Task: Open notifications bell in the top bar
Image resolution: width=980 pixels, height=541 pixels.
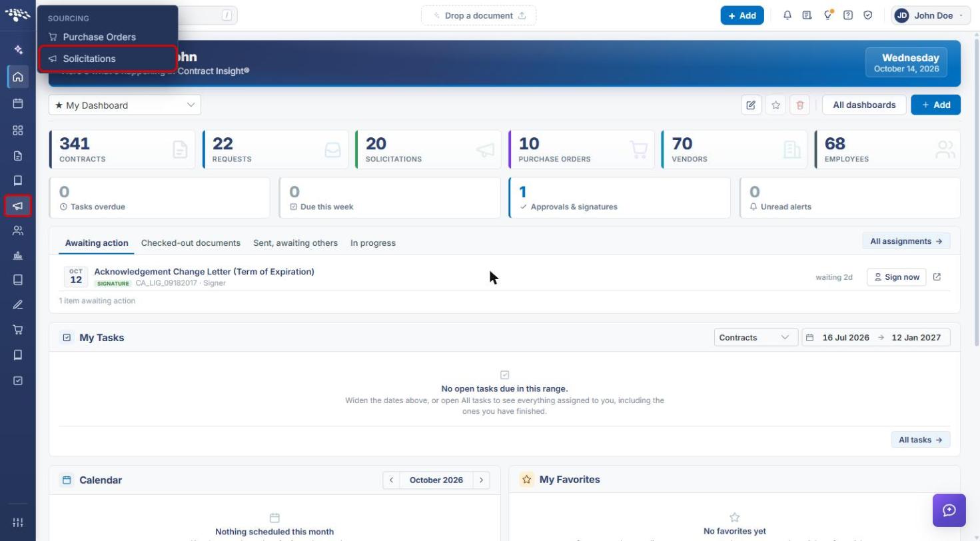Action: [x=787, y=15]
